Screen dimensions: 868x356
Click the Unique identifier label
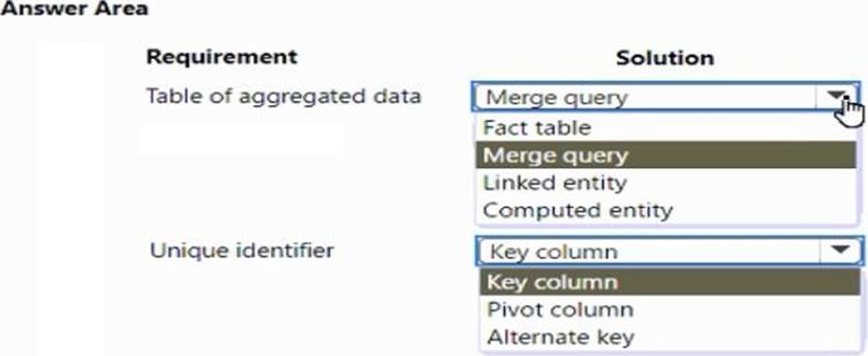pos(242,250)
